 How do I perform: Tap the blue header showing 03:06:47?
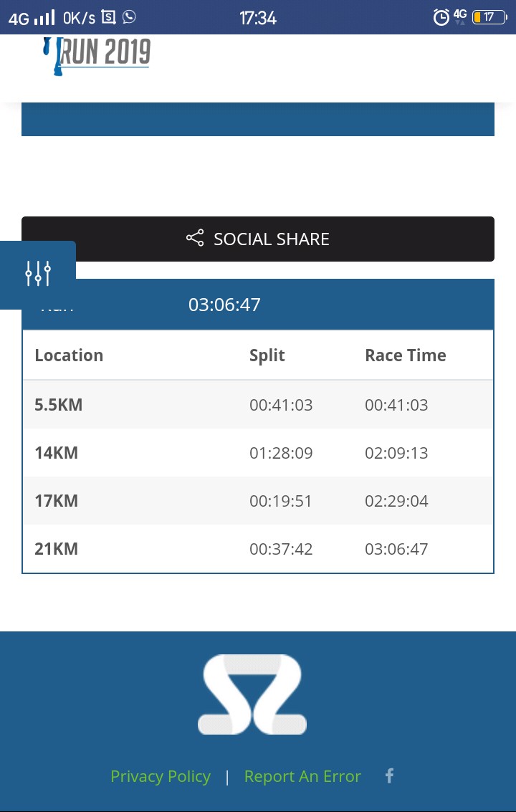click(x=258, y=304)
